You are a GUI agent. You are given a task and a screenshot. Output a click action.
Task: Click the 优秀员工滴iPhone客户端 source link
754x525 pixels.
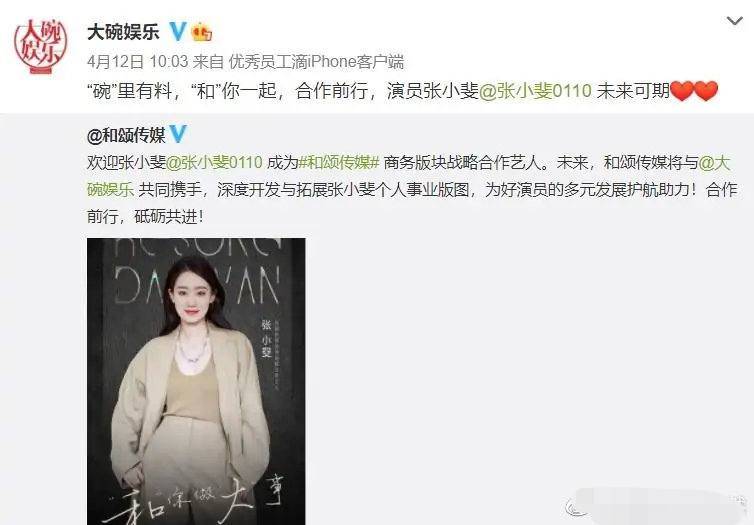coord(316,62)
